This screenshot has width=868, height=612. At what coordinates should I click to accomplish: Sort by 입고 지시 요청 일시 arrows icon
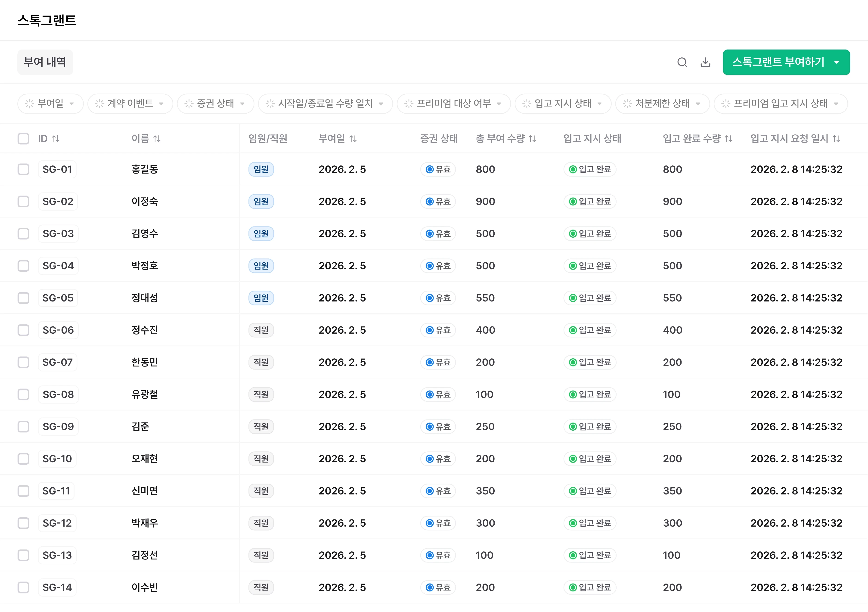[x=836, y=139]
